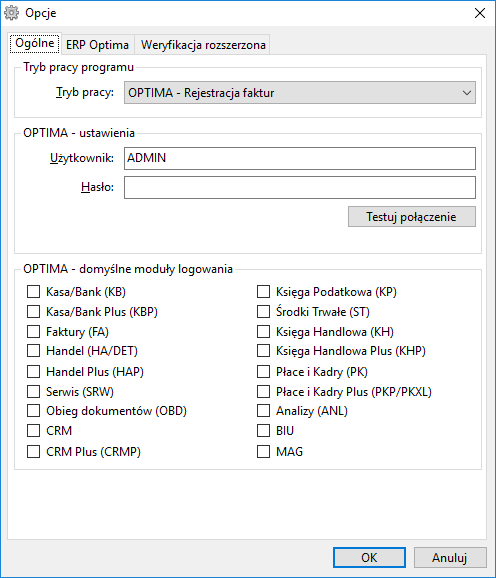The image size is (496, 578).
Task: Switch to the Ogólne tab
Action: 35,44
